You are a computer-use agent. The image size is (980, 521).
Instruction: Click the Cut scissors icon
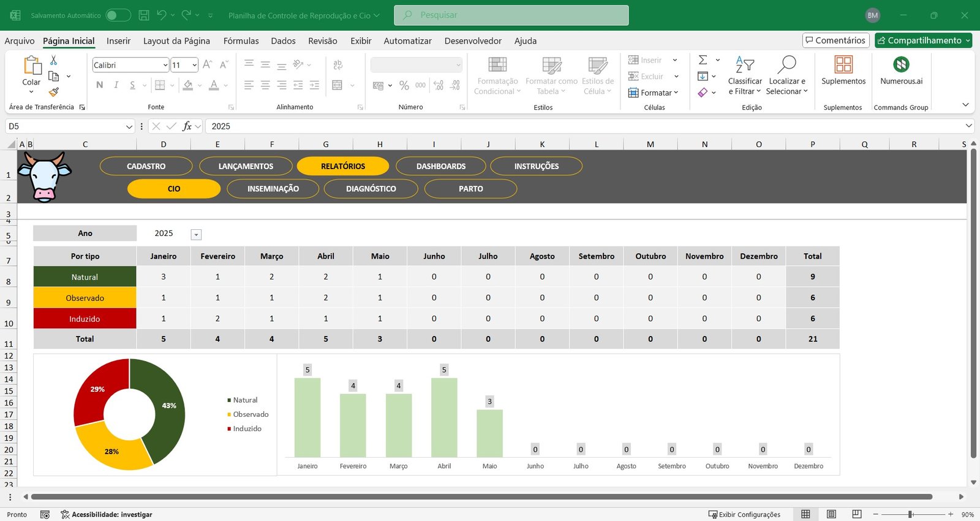click(54, 60)
